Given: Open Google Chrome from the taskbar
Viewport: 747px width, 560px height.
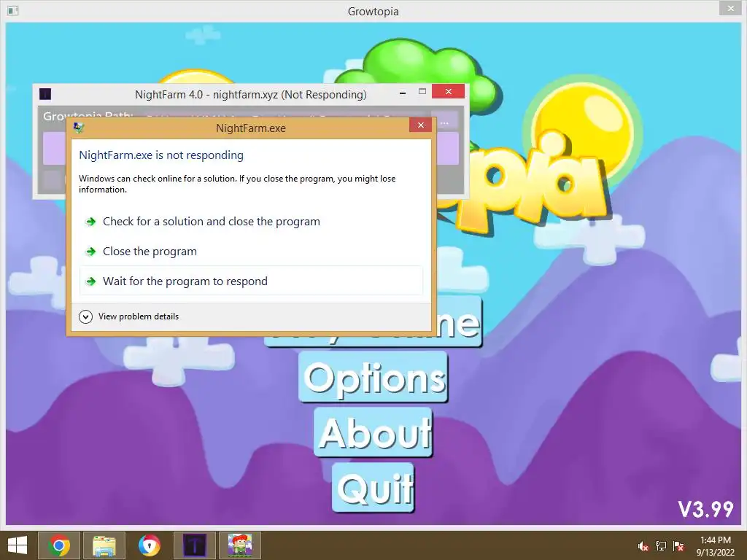Looking at the screenshot, I should pyautogui.click(x=59, y=545).
